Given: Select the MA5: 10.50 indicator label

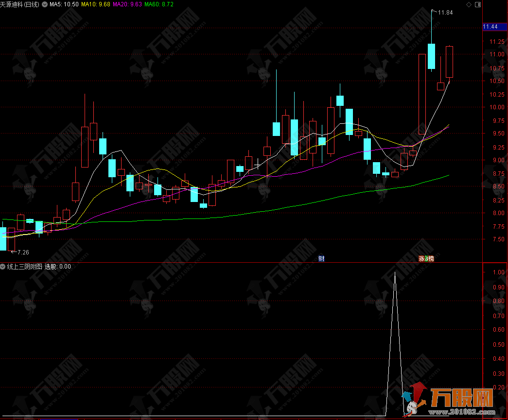Looking at the screenshot, I should 64,4.
